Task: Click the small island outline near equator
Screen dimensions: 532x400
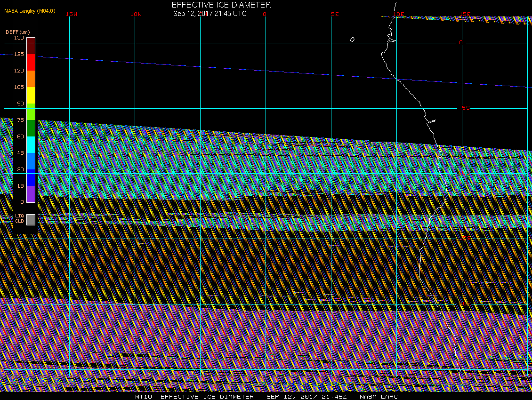Action: click(x=352, y=40)
